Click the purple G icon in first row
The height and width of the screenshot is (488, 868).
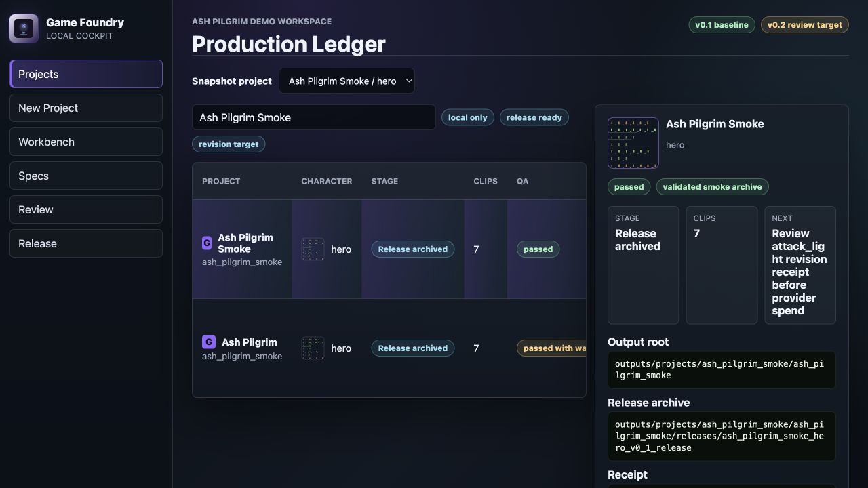207,243
